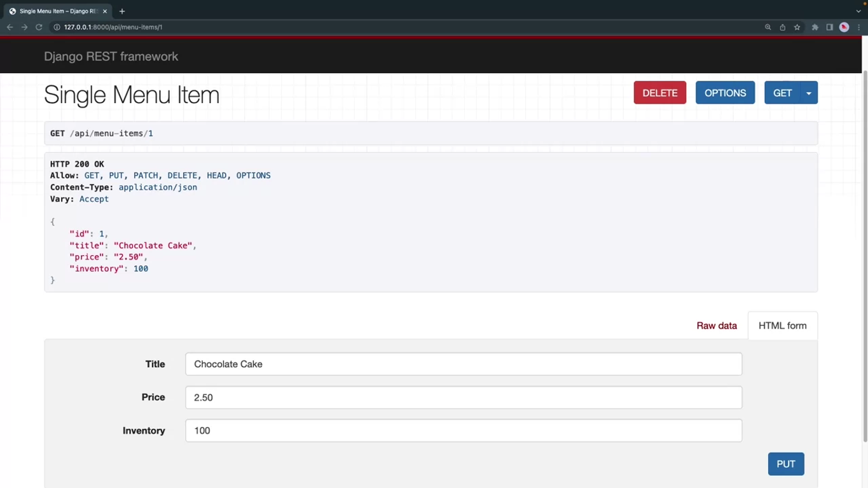Bookmark this page with the star icon
Screen dimensions: 868x488
[x=797, y=27]
